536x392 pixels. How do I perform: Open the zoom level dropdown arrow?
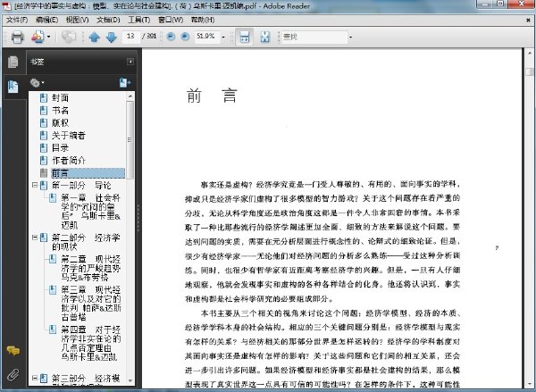pyautogui.click(x=223, y=37)
